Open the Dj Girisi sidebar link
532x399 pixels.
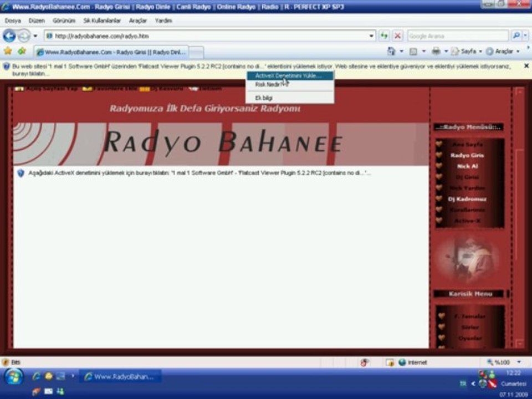pos(467,177)
